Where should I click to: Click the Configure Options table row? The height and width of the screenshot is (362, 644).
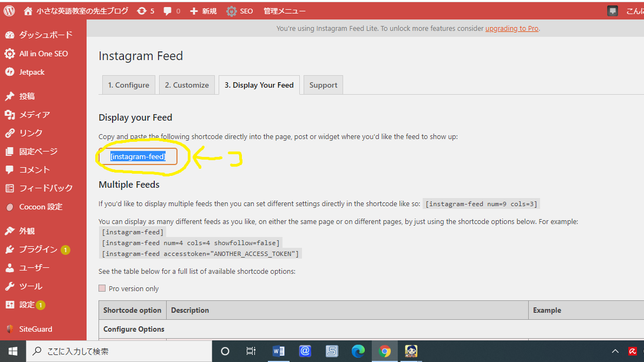tap(371, 329)
